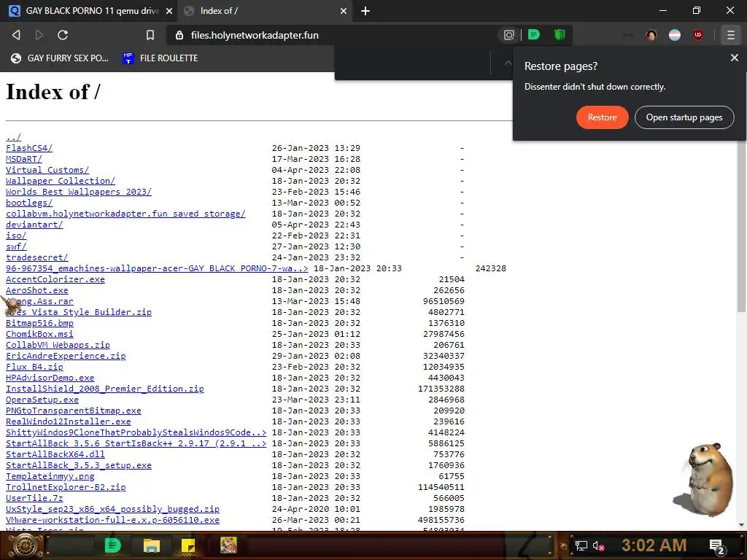Open the bootlegs/ folder
Image resolution: width=747 pixels, height=560 pixels.
(29, 203)
